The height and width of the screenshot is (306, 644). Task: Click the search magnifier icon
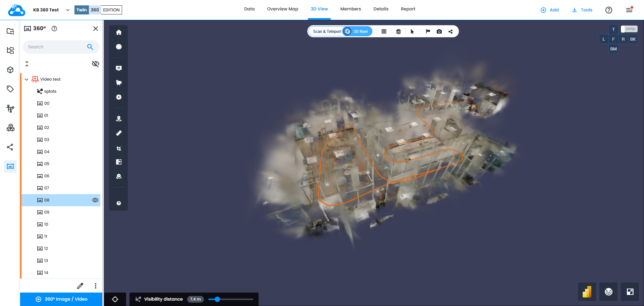pos(90,47)
